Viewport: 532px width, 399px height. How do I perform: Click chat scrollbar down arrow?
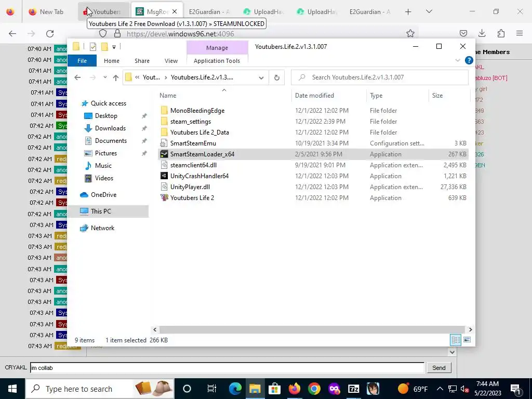[452, 352]
